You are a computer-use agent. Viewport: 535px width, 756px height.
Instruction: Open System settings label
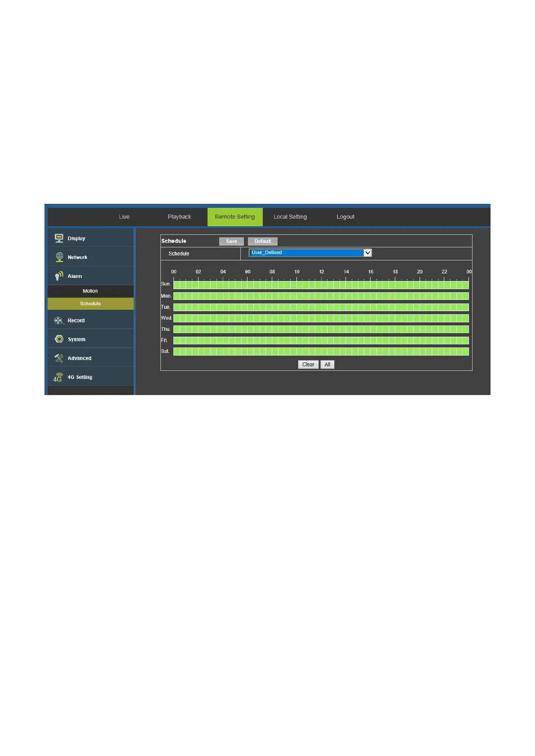coord(76,339)
